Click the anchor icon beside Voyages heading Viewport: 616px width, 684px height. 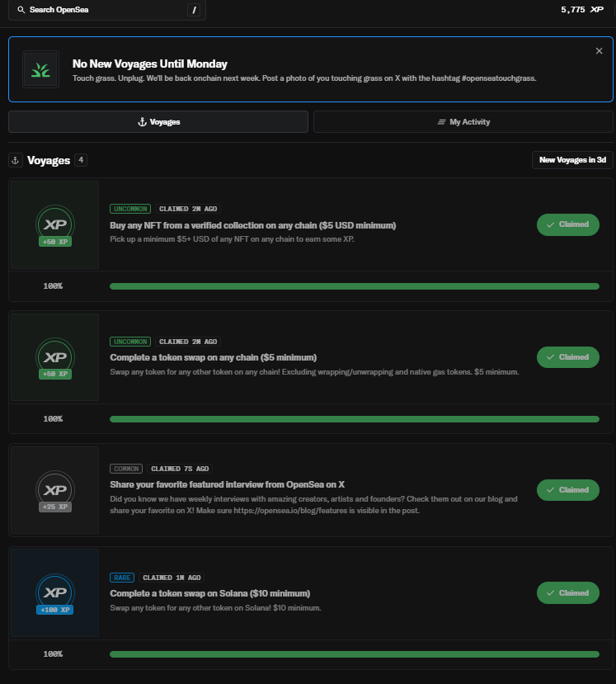point(16,161)
